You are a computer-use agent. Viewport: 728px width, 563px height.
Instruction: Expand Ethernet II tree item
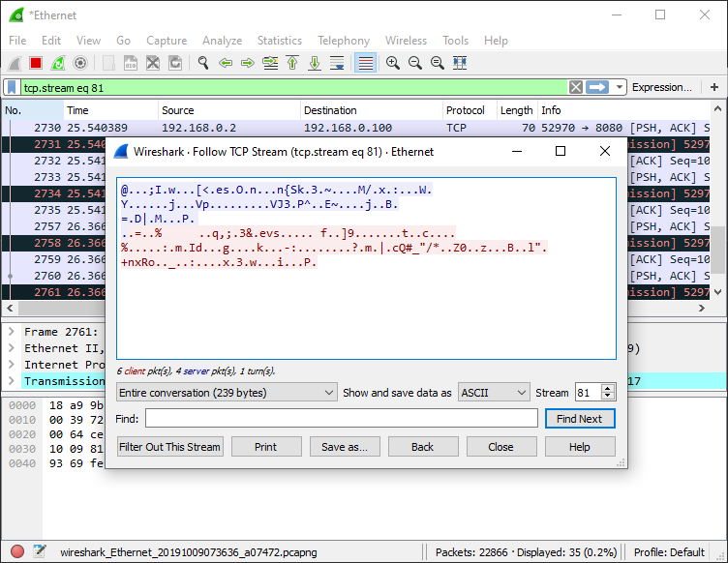[x=12, y=348]
